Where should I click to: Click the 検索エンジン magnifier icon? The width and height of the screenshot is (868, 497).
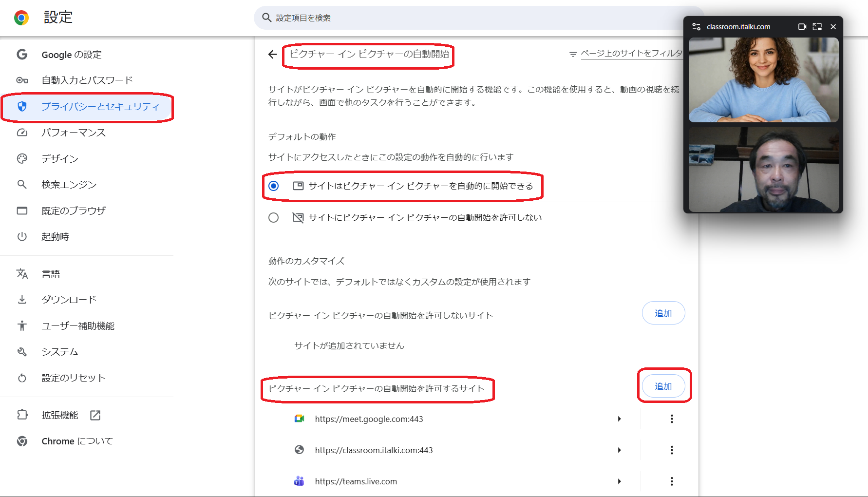point(22,184)
